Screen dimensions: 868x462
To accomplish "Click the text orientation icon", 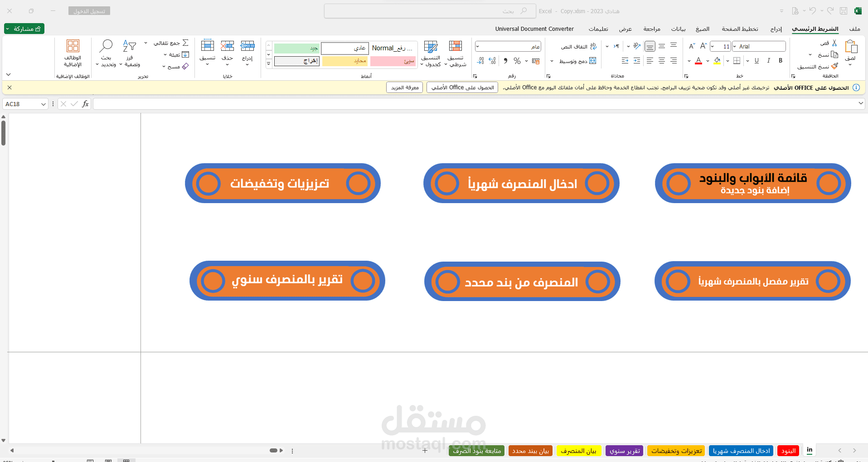I will coord(637,46).
